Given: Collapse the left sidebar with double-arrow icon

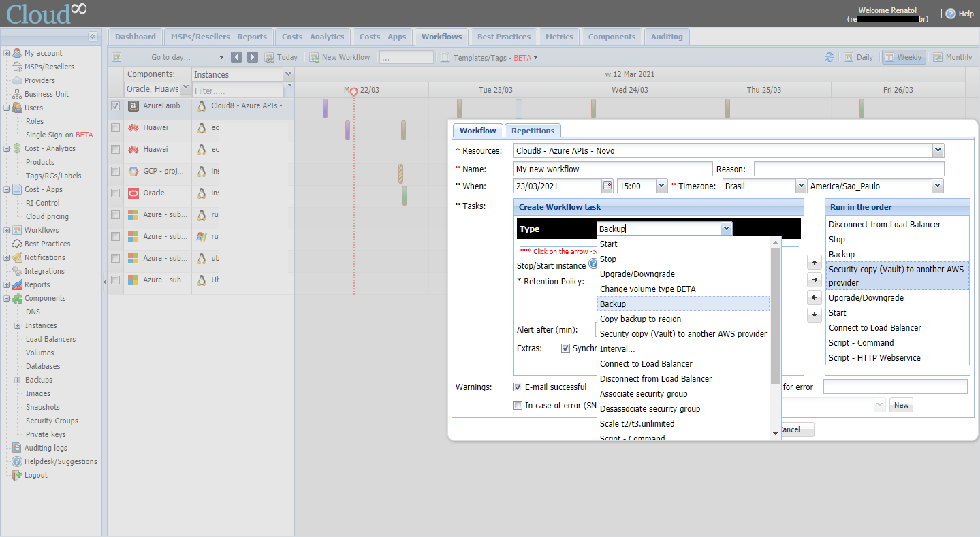Looking at the screenshot, I should [93, 37].
